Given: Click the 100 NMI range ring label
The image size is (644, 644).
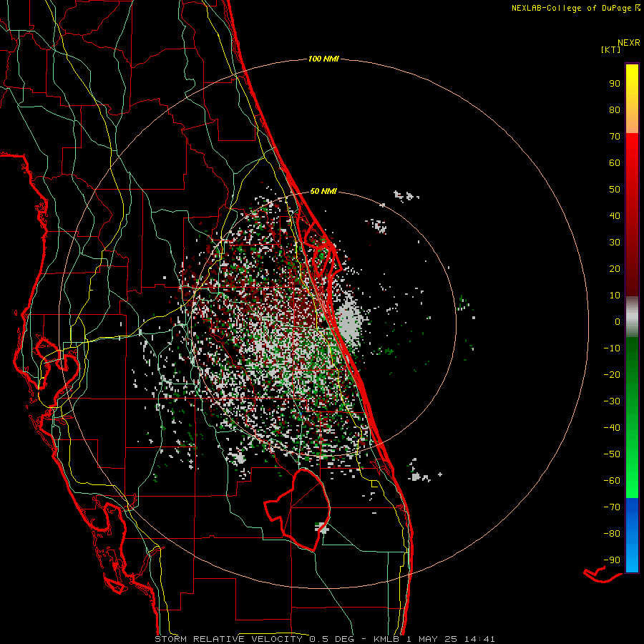Looking at the screenshot, I should [323, 59].
